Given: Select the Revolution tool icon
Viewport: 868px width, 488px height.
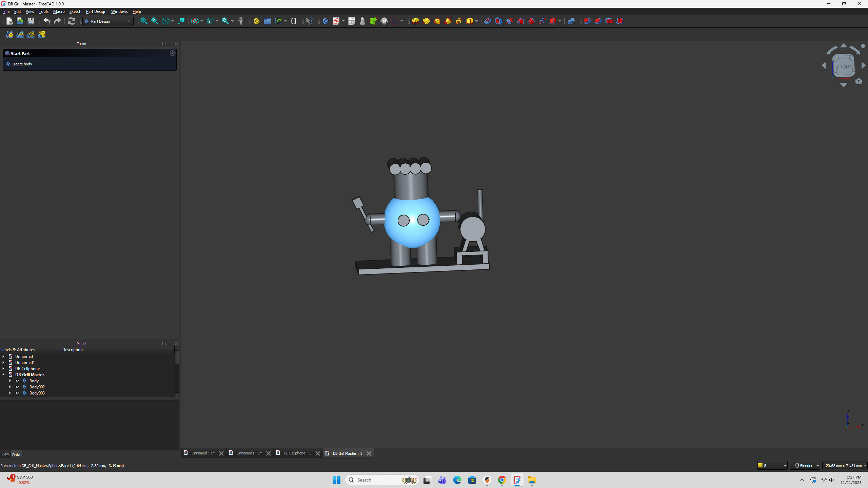Looking at the screenshot, I should (426, 21).
